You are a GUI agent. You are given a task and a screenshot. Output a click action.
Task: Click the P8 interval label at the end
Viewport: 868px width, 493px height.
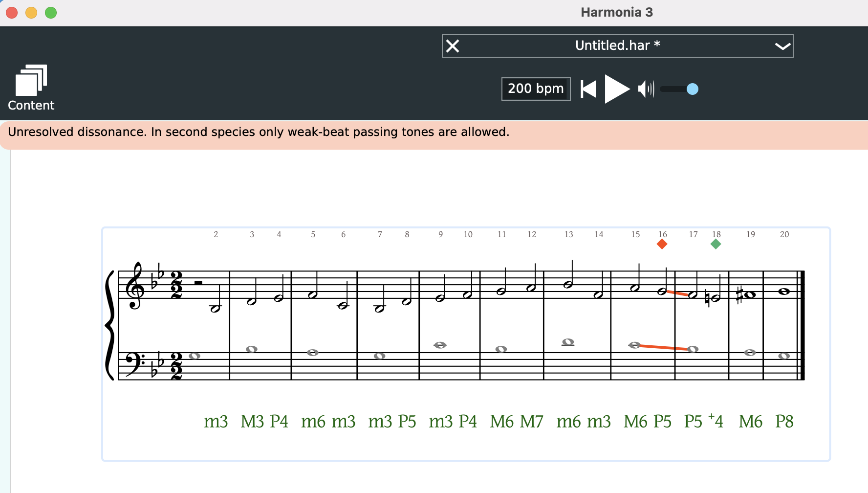pos(784,422)
